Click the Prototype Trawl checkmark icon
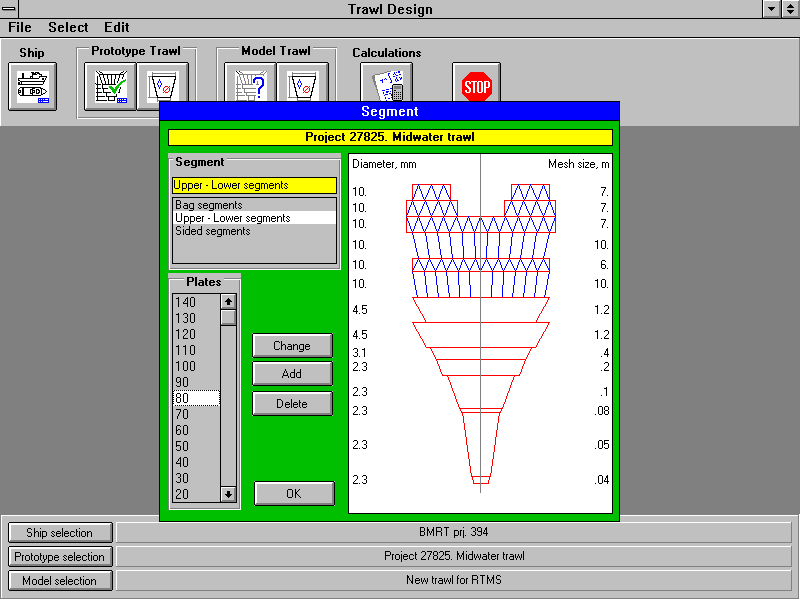This screenshot has width=800, height=600. tap(109, 86)
